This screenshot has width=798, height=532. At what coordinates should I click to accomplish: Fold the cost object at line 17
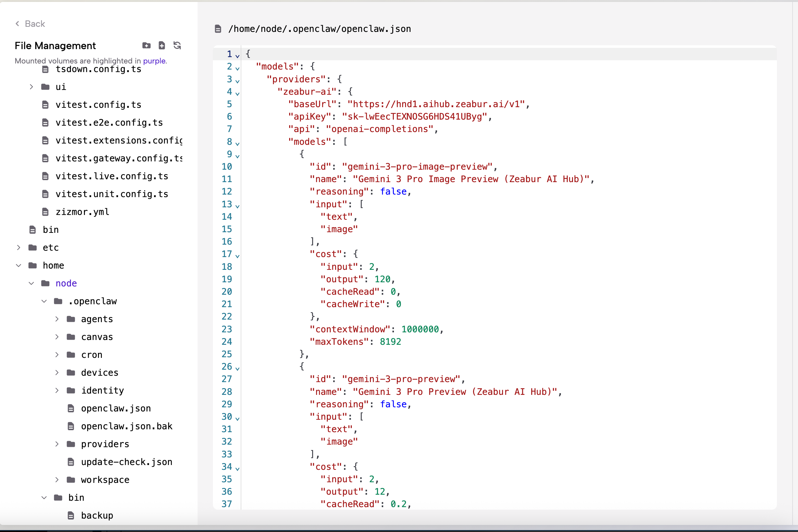tap(237, 256)
